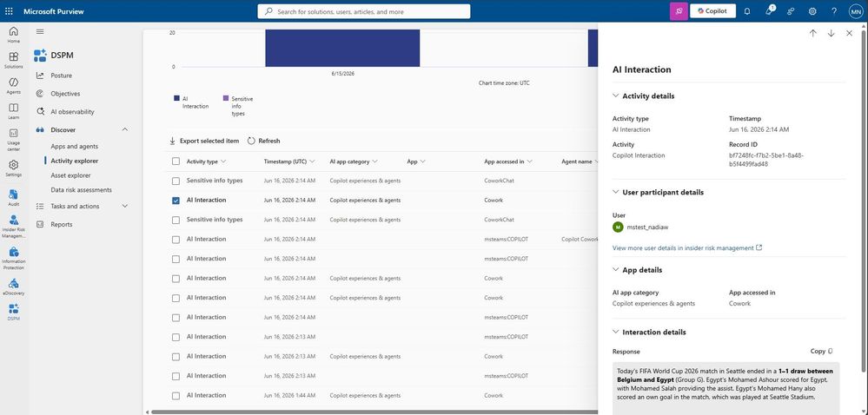This screenshot has width=868, height=415.
Task: Check the AI Interaction Copilot Cowork agent row
Action: pos(176,240)
